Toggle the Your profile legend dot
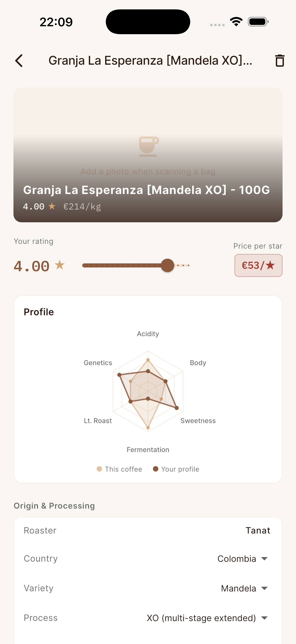The height and width of the screenshot is (644, 296). (155, 469)
